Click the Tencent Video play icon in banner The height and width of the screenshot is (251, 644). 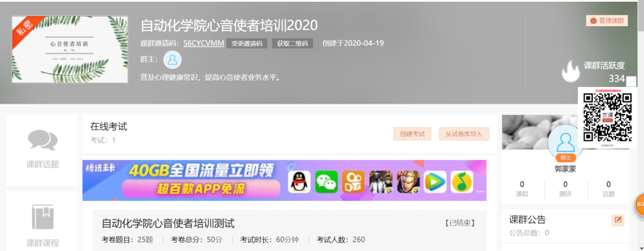pos(434,182)
